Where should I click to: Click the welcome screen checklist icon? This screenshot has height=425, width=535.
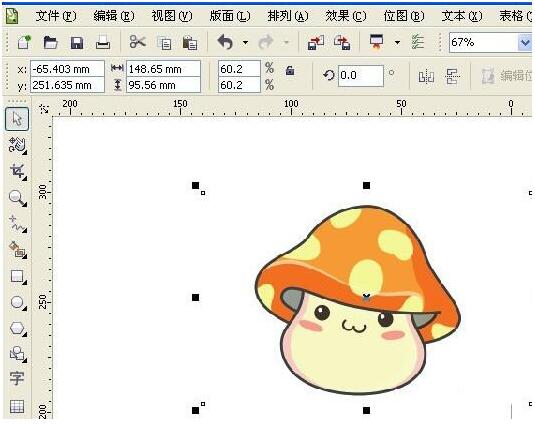pyautogui.click(x=418, y=42)
